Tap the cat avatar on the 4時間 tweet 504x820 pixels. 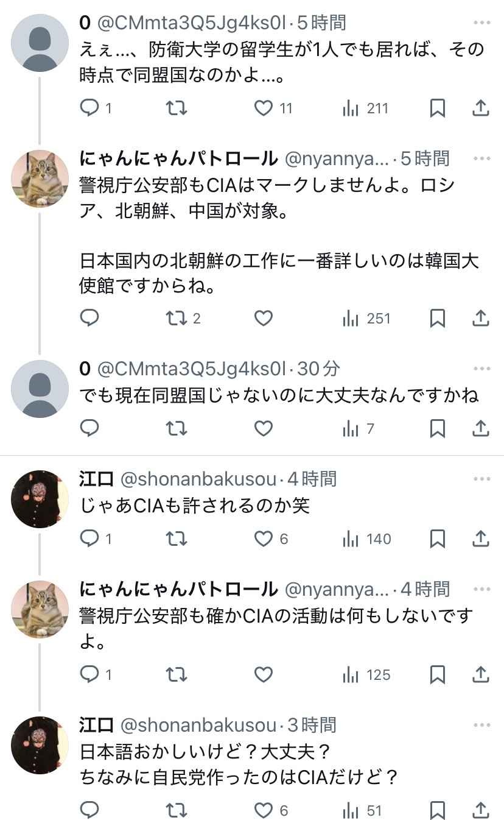click(40, 609)
